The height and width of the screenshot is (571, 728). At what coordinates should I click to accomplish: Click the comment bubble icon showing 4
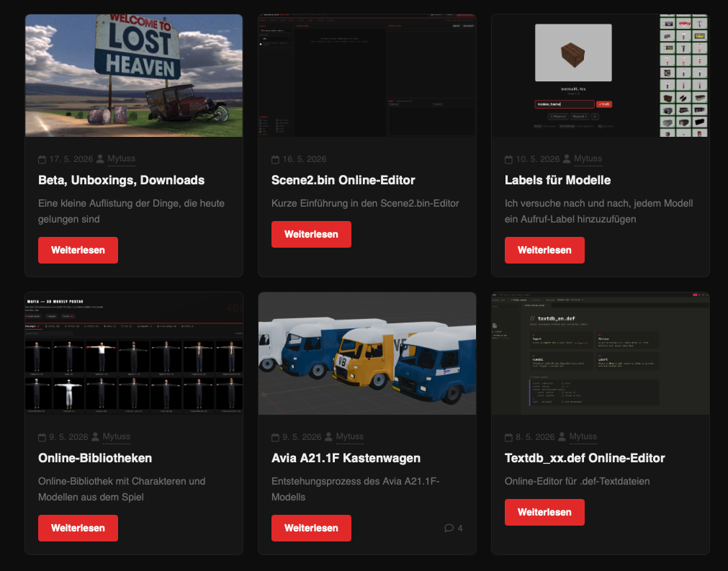coord(449,528)
